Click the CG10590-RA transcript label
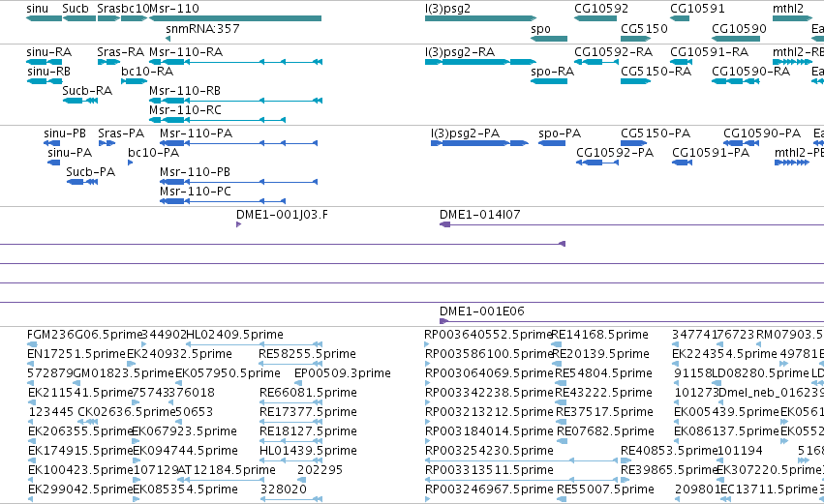 click(751, 72)
